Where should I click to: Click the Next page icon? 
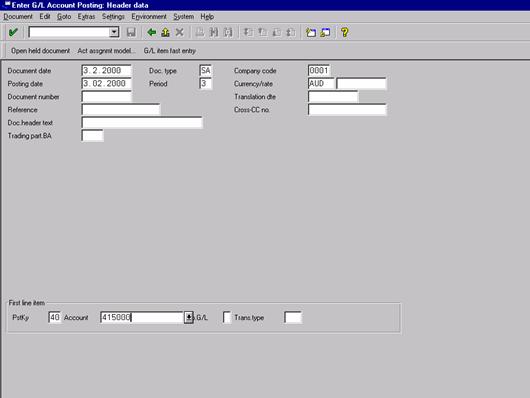pos(276,32)
